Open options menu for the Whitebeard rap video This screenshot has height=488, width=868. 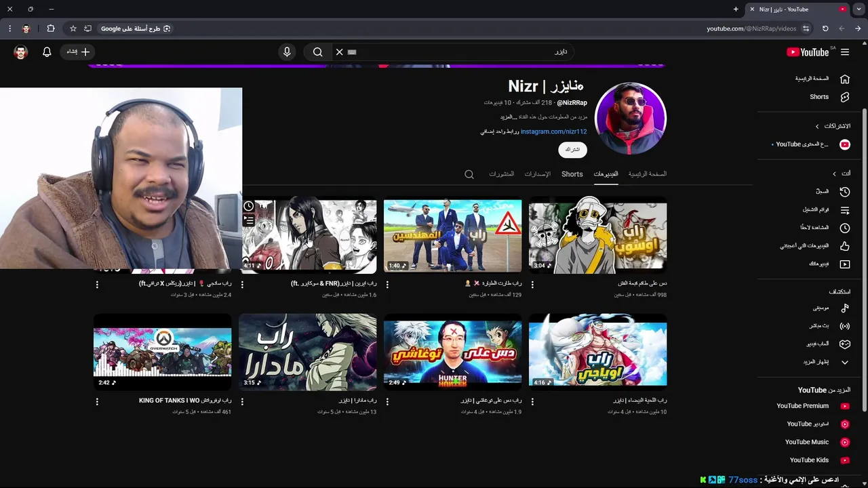(x=532, y=401)
